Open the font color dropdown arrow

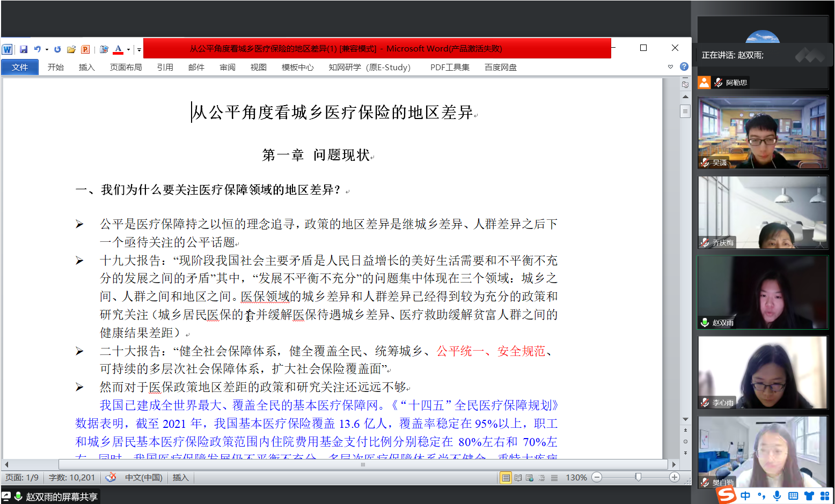point(128,49)
